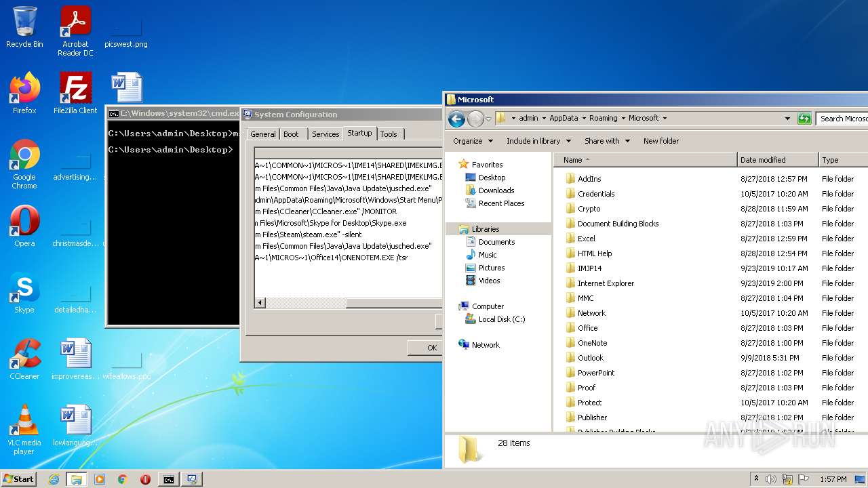The image size is (868, 488).
Task: Select Desktop under Favorites
Action: [486, 178]
